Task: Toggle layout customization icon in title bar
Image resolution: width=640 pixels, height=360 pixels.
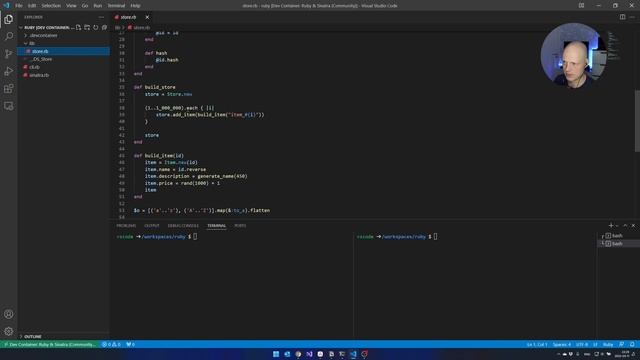Action: (x=581, y=6)
